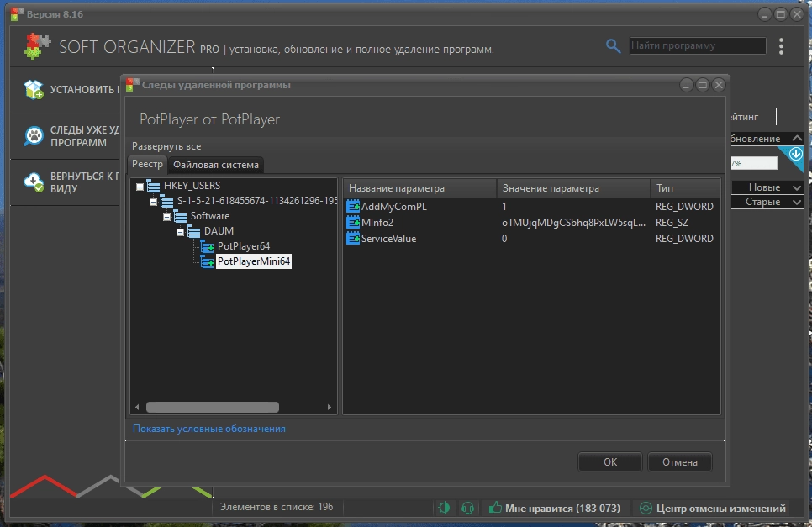Click the Отмена button
The width and height of the screenshot is (812, 527).
click(680, 461)
